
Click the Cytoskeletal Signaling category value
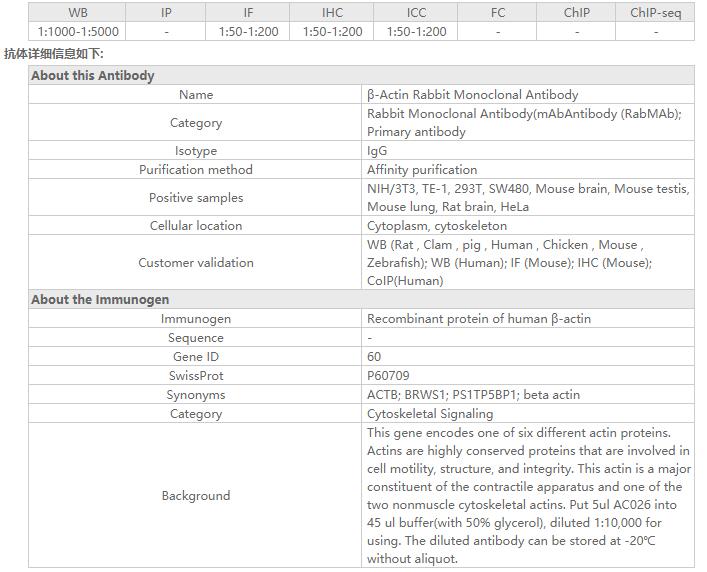coord(430,414)
